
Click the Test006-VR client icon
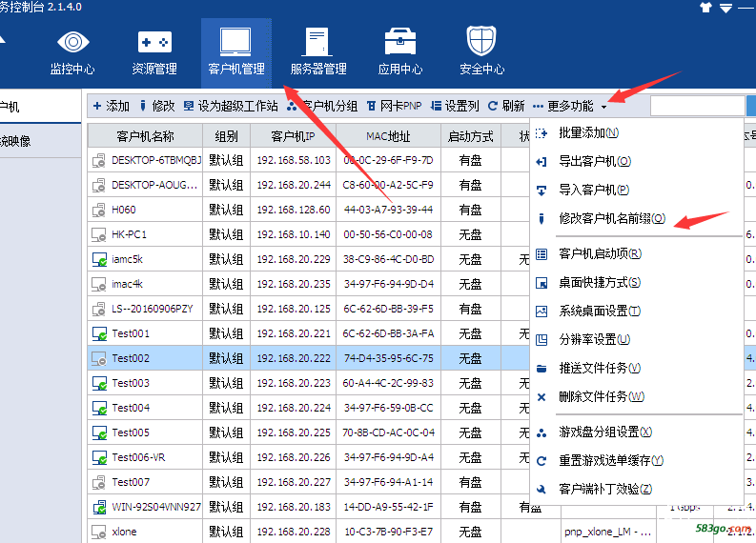[99, 457]
